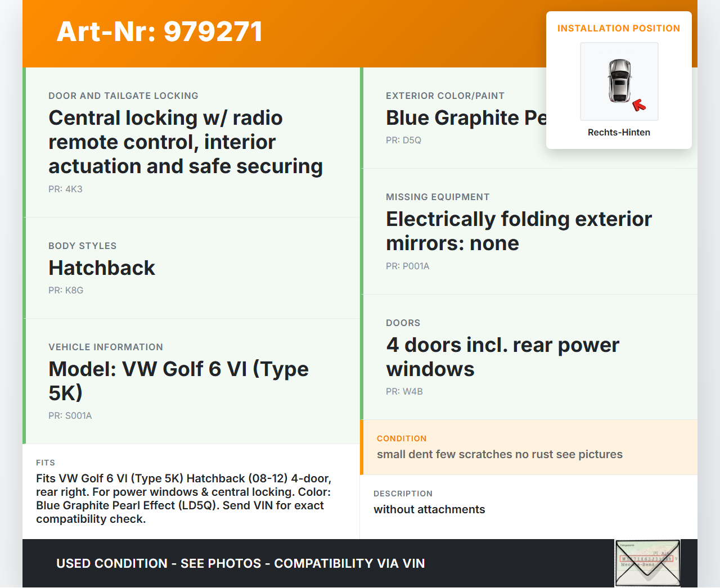The height and width of the screenshot is (588, 720).
Task: Click the PR: 4K3 code
Action: tap(65, 189)
